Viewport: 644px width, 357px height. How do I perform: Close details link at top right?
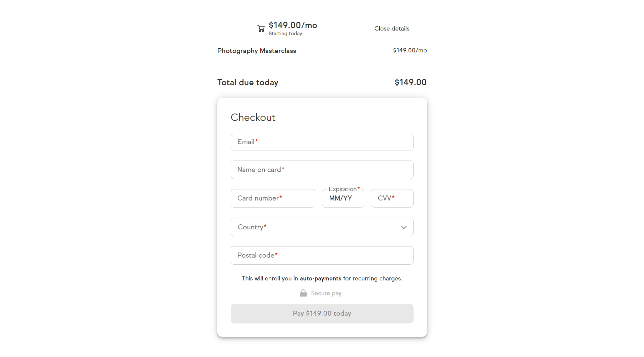click(392, 29)
